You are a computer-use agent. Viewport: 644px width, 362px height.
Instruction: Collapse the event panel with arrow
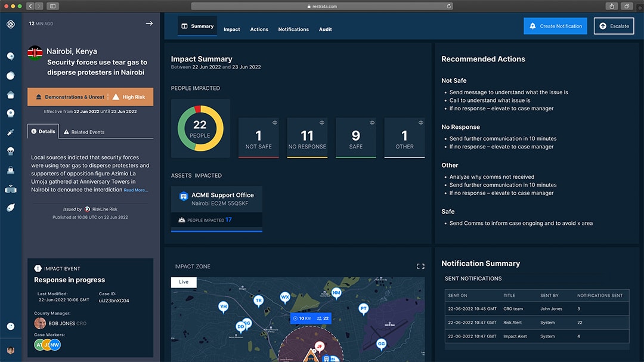149,23
